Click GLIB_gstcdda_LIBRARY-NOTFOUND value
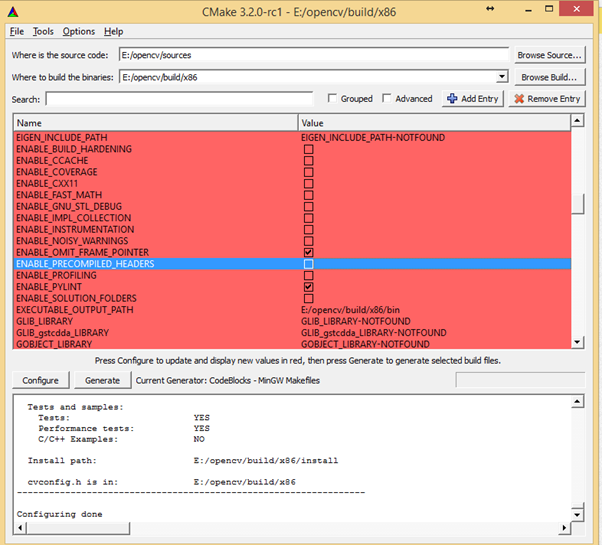Screen dimensions: 602x545 374,333
